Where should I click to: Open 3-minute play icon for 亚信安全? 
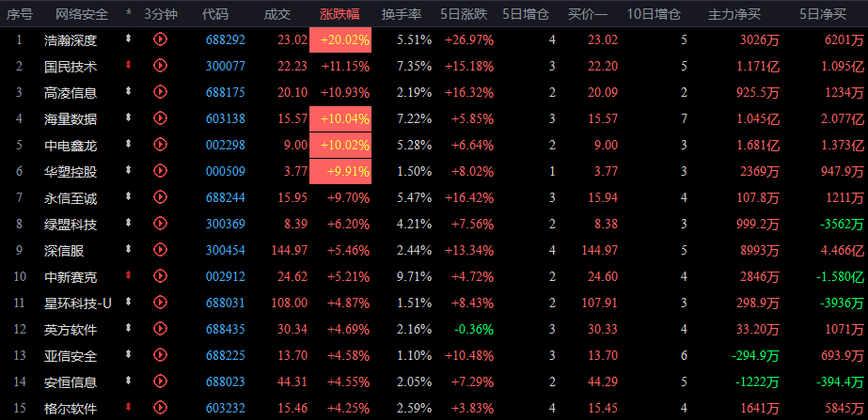(160, 355)
